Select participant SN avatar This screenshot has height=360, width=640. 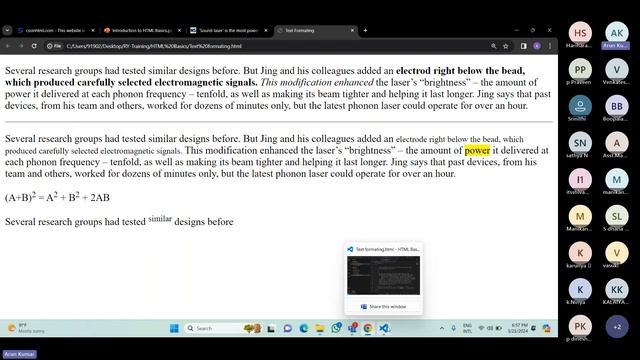[x=580, y=143]
